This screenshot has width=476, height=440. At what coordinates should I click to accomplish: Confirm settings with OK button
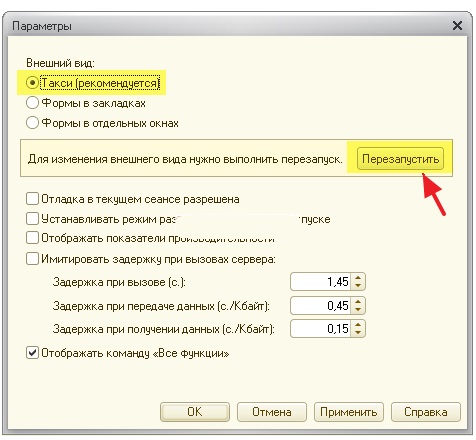point(195,412)
